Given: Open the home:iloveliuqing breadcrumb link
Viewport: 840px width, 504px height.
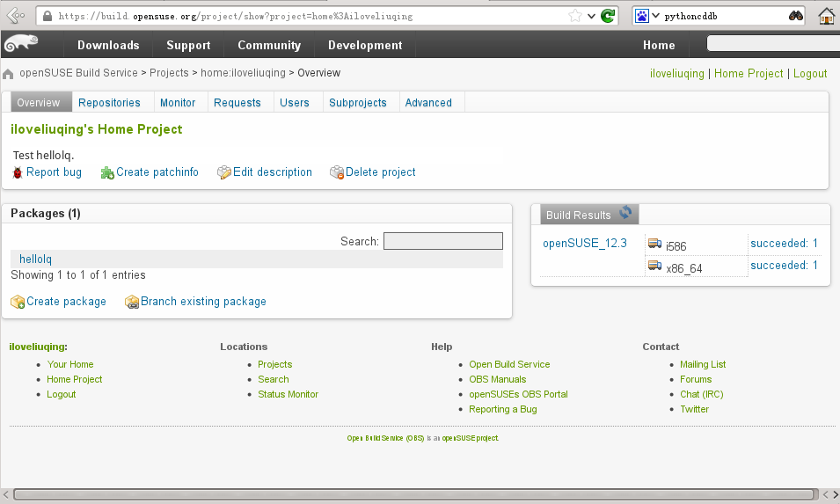Looking at the screenshot, I should (x=244, y=73).
